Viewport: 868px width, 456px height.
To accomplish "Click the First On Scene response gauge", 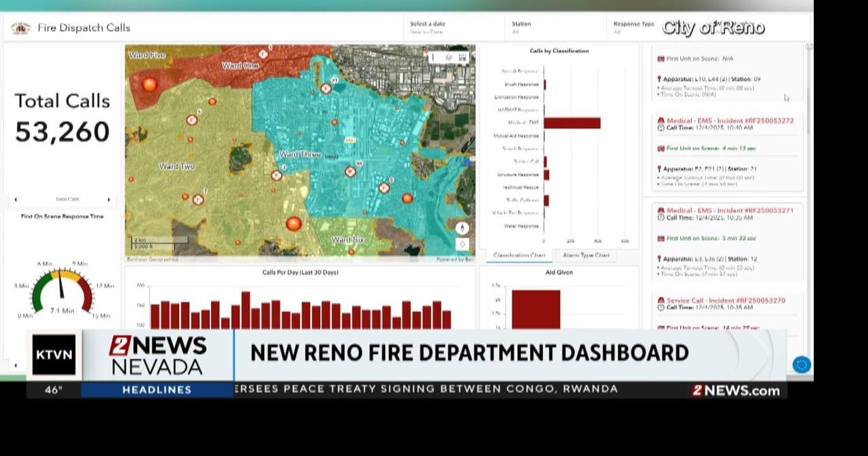I will [x=62, y=290].
